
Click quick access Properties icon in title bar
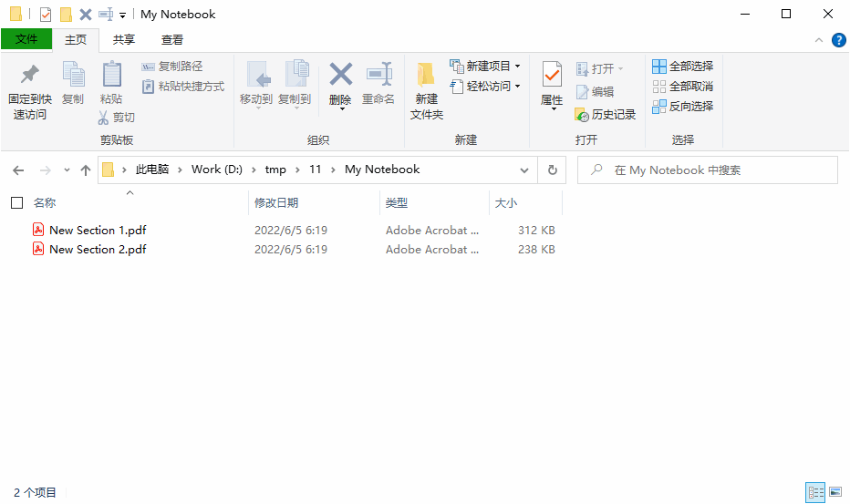[47, 14]
